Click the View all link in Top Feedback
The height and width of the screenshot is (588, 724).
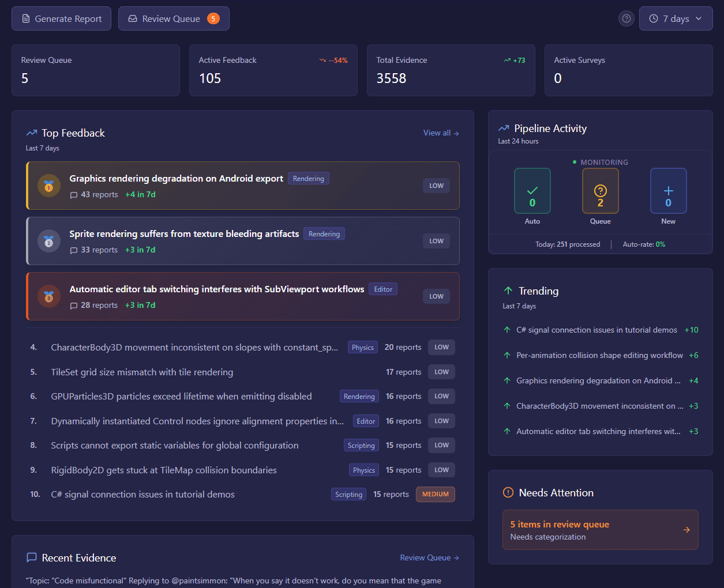pos(441,133)
